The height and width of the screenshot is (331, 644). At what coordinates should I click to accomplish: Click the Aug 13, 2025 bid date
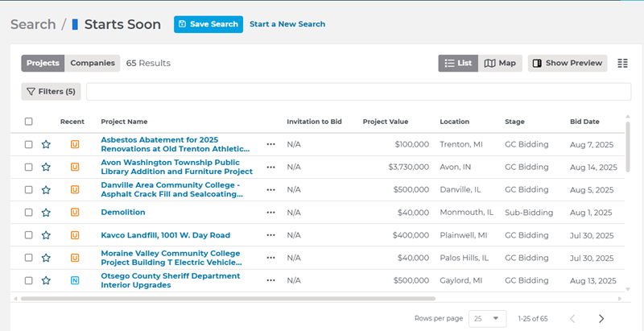click(593, 280)
